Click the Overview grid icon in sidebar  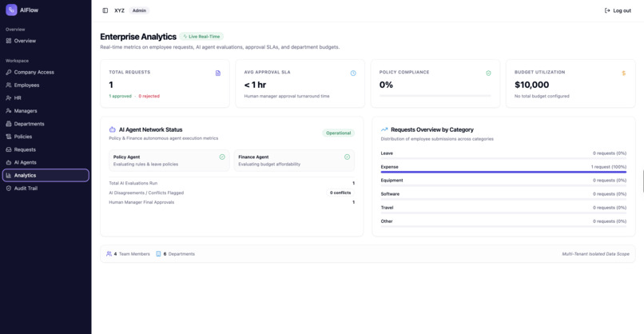click(9, 41)
